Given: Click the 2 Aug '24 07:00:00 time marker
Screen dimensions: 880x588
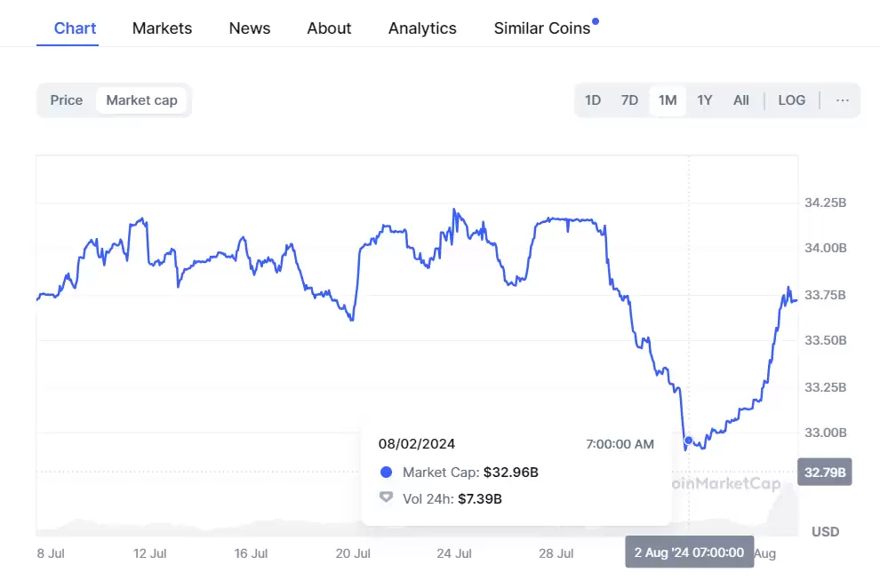Looking at the screenshot, I should [x=689, y=552].
